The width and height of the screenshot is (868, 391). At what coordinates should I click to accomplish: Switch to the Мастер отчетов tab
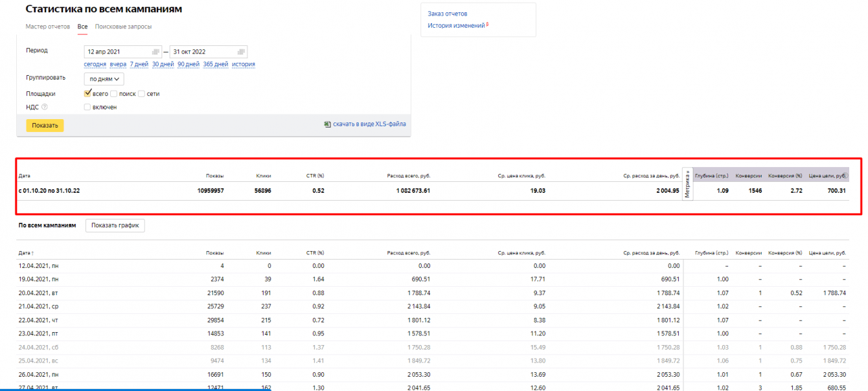click(48, 27)
